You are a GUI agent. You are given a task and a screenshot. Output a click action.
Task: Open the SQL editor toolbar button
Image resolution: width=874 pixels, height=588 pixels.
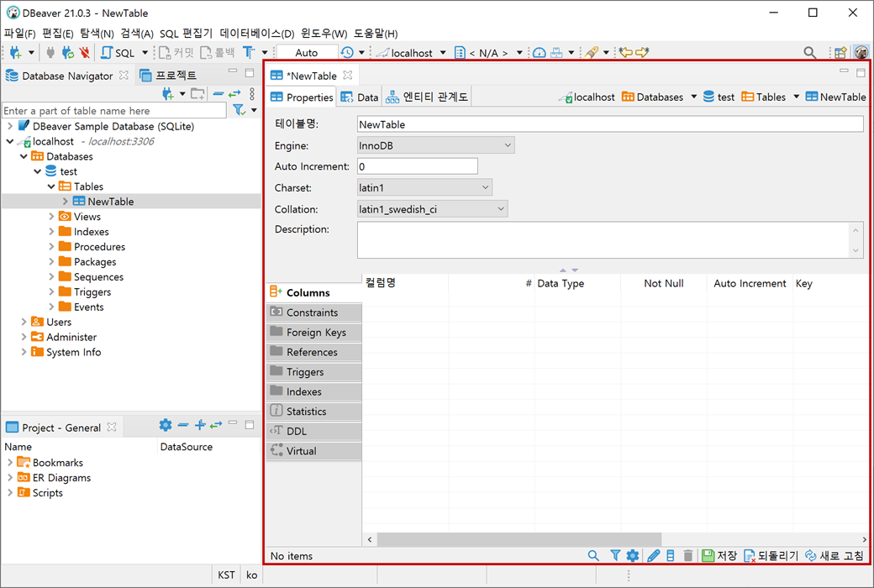coord(118,52)
